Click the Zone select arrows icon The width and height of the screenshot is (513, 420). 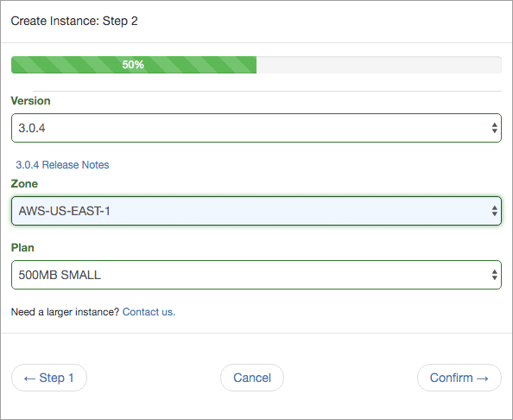[494, 211]
